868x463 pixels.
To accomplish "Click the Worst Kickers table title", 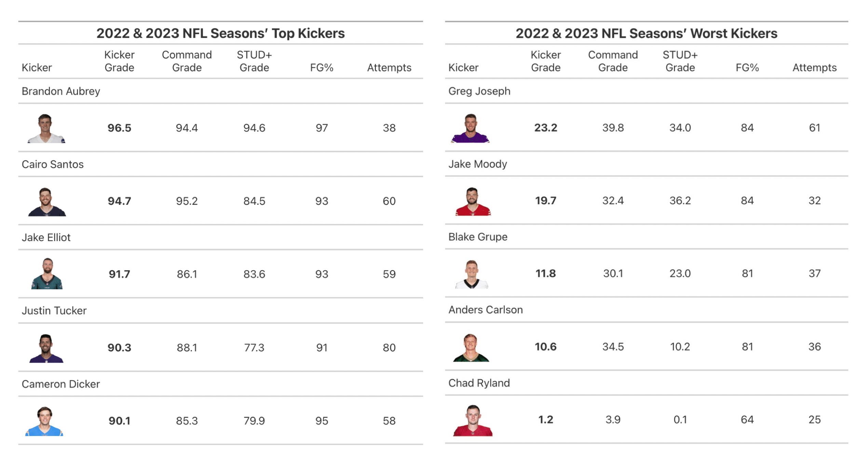I will pos(646,33).
